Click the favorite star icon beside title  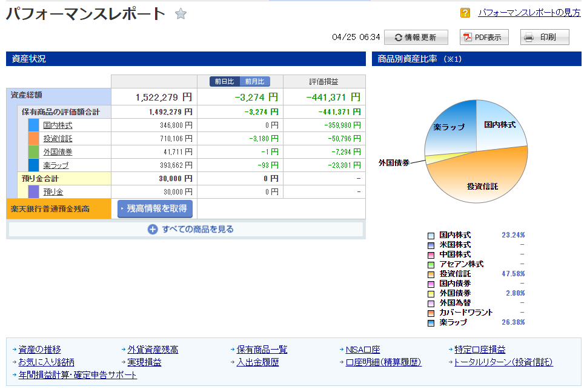point(181,14)
